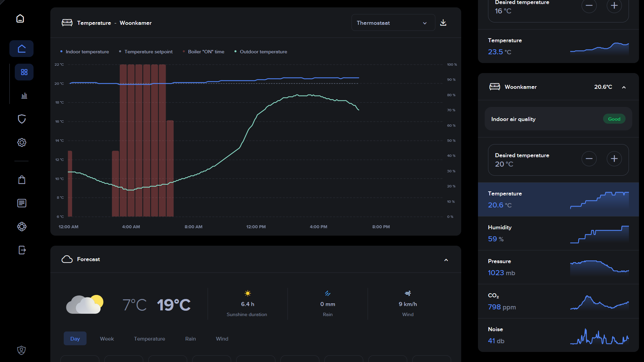
Task: Open the shield security icon in sidebar
Action: pyautogui.click(x=22, y=119)
